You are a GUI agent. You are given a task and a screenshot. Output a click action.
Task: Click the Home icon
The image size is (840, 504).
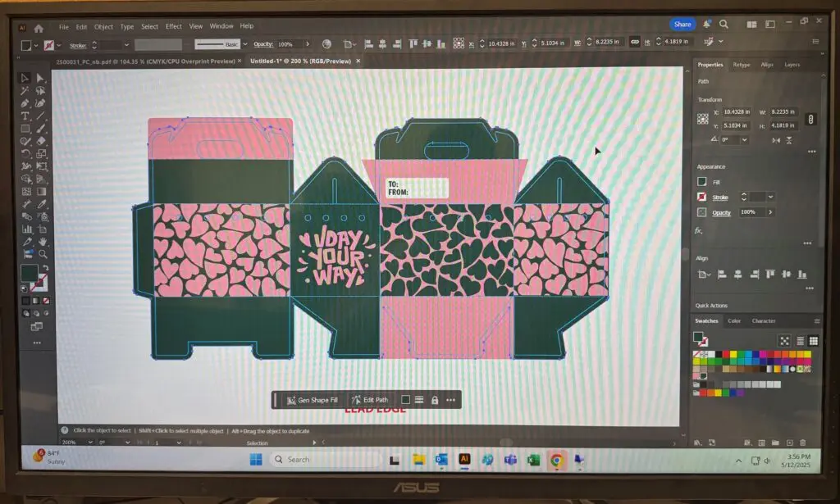click(x=39, y=28)
